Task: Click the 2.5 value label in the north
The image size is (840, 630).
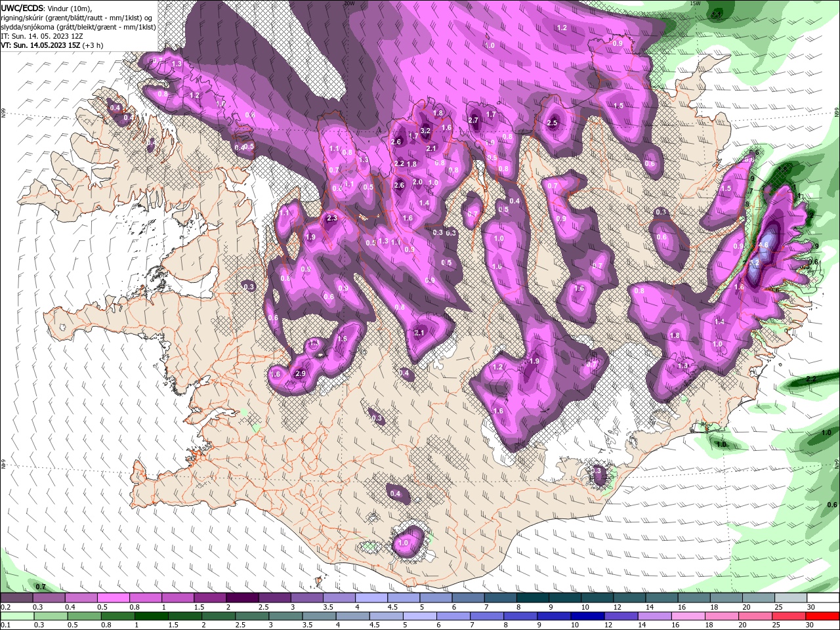Action: [x=552, y=123]
